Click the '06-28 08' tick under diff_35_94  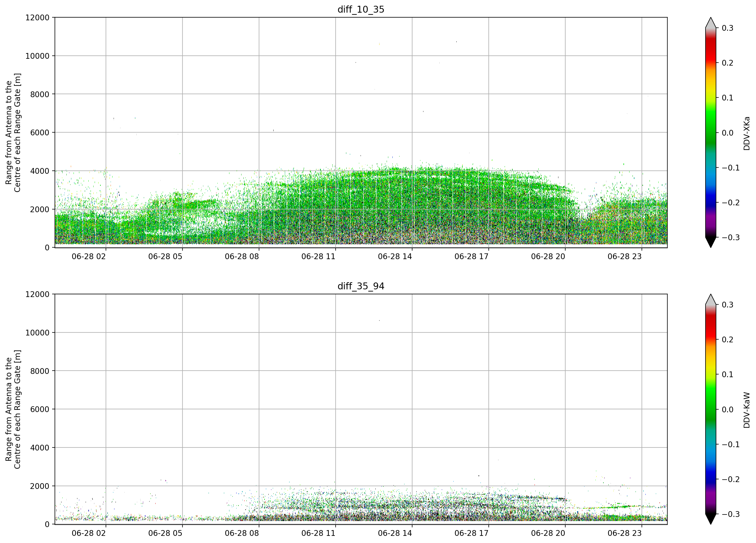[242, 533]
